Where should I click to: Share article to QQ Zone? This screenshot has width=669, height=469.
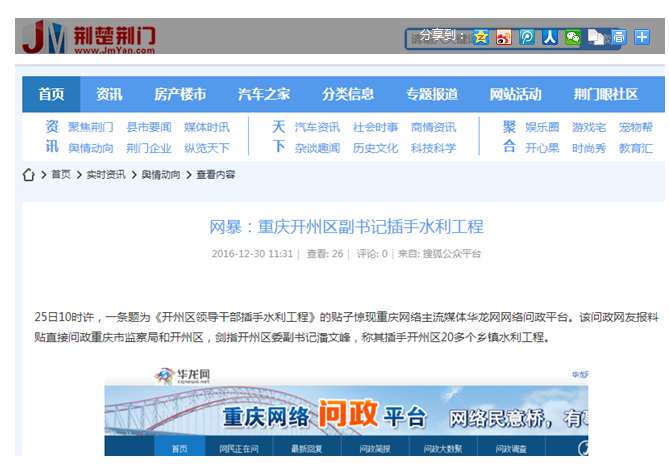pos(481,37)
